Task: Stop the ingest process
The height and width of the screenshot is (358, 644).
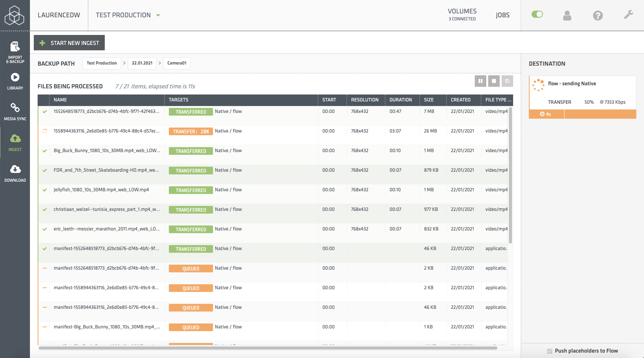Action: tap(494, 81)
